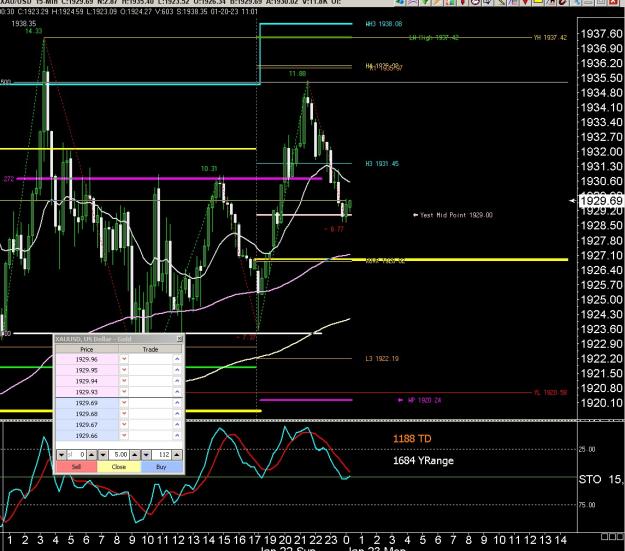
Task: Click the 75.00 stochastic scale label
Action: coord(587,505)
